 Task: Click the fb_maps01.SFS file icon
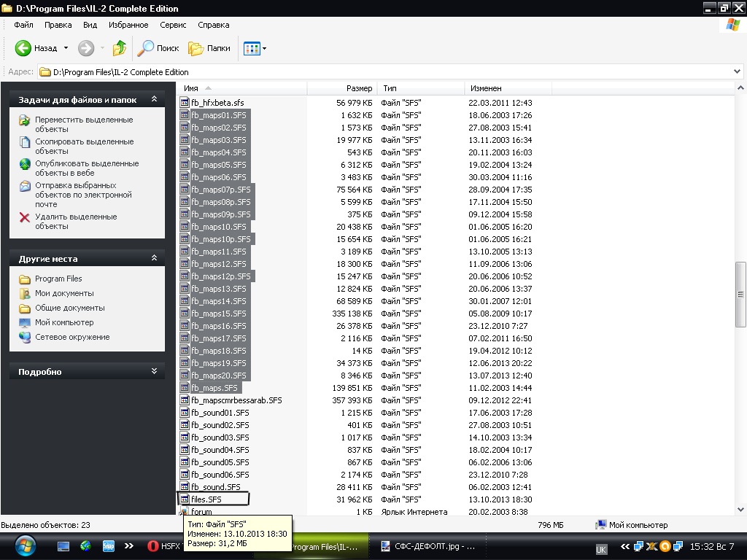click(x=185, y=115)
